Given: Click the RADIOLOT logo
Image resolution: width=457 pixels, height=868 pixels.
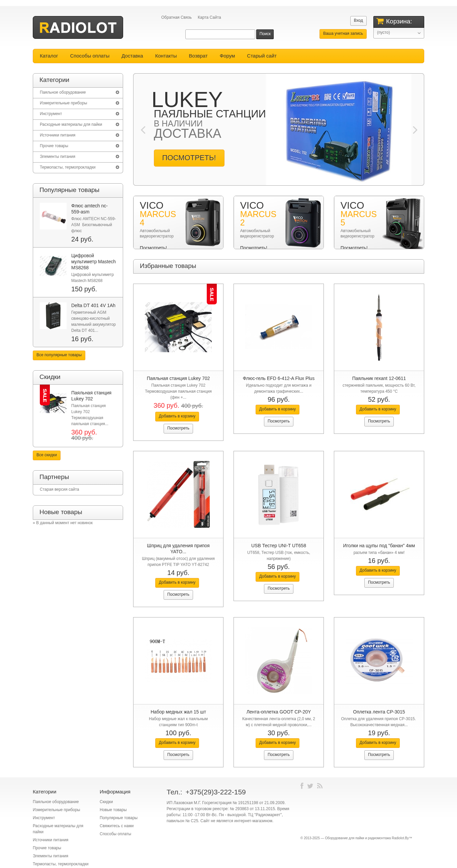Looking at the screenshot, I should (78, 27).
